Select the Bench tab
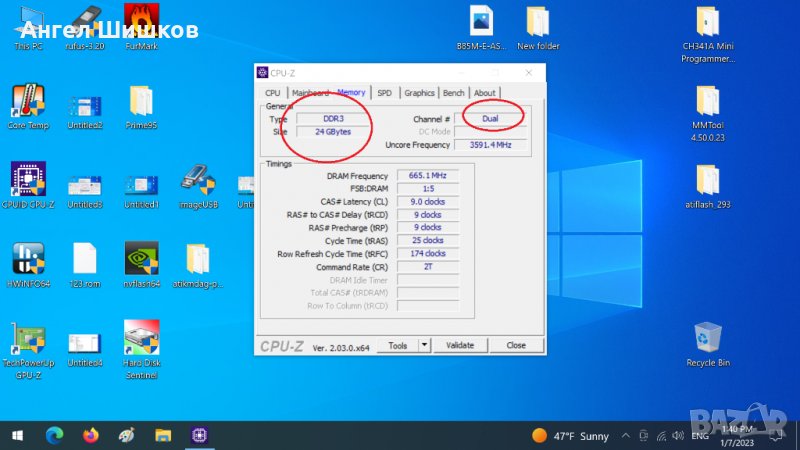Viewport: 800px width, 450px height. [454, 93]
